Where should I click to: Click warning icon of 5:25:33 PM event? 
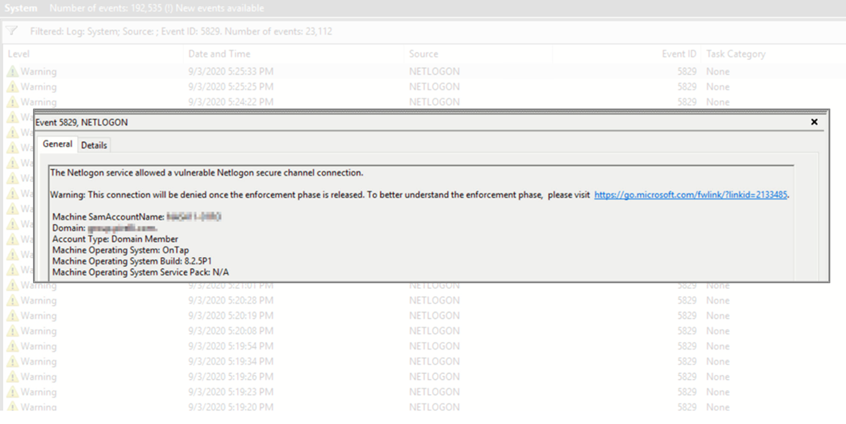click(x=13, y=72)
